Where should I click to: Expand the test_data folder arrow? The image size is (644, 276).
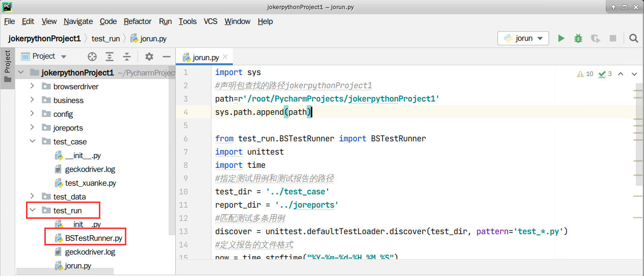[32, 196]
